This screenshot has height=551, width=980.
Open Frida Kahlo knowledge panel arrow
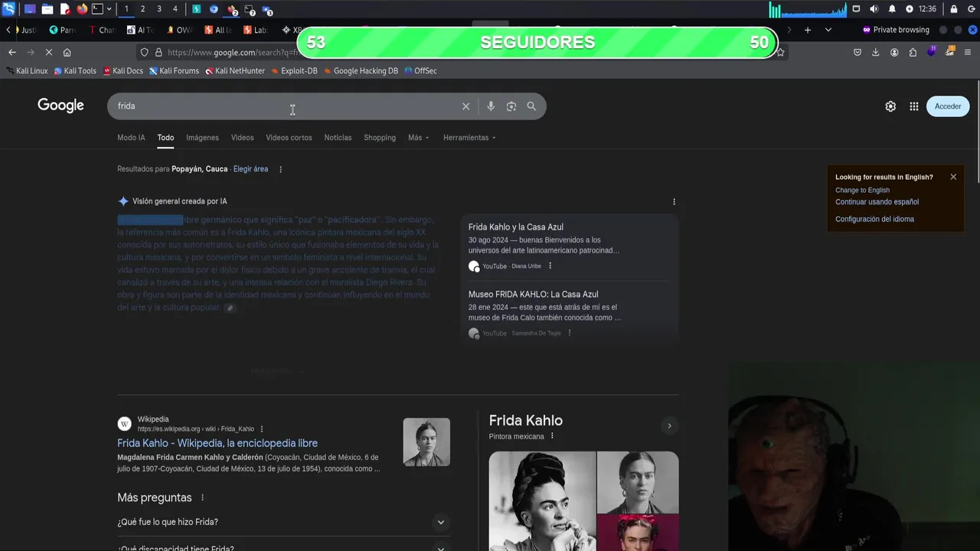tap(669, 426)
